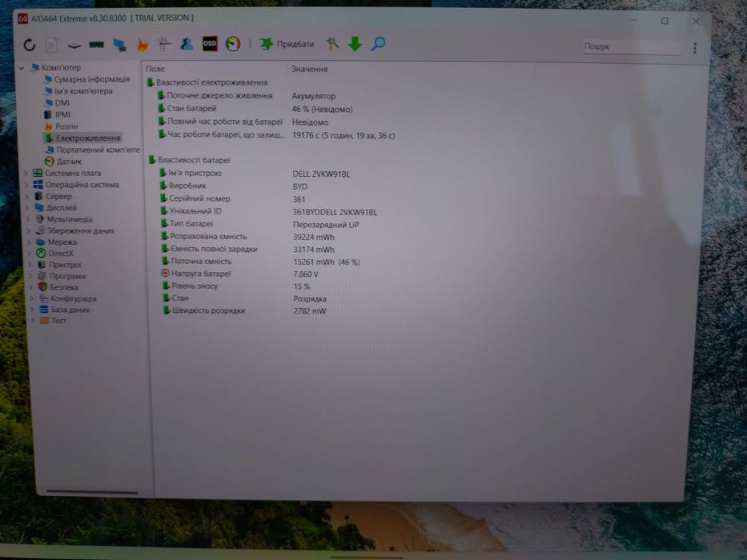
Task: Click the Програми tree icon
Action: (x=42, y=276)
